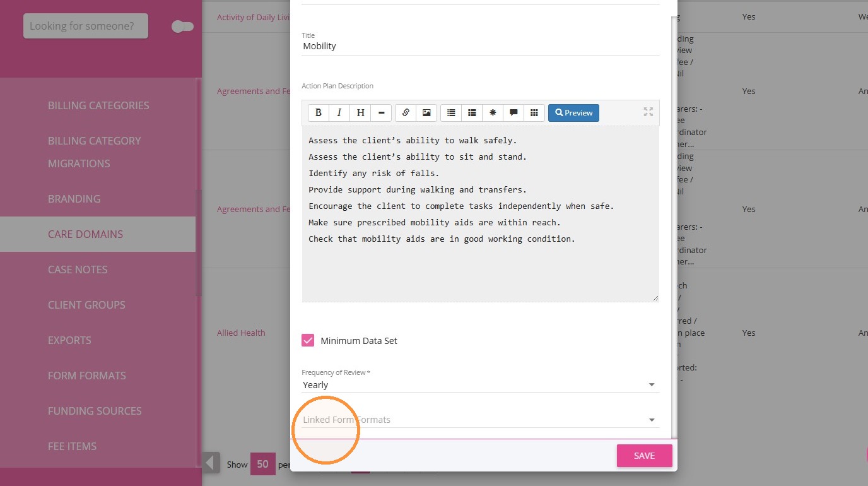Click the Save button
Image resolution: width=868 pixels, height=486 pixels.
(x=644, y=456)
